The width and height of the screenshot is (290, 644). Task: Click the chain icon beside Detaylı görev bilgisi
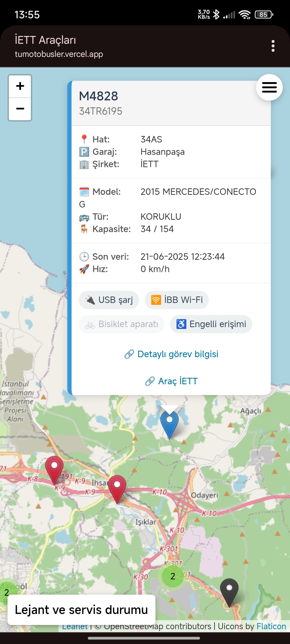(x=129, y=354)
